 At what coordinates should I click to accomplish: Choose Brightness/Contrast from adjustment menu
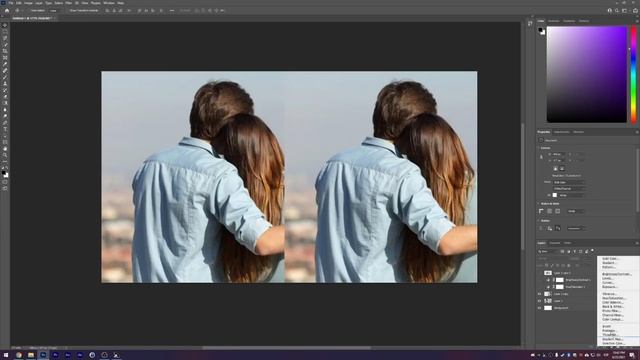tap(616, 274)
